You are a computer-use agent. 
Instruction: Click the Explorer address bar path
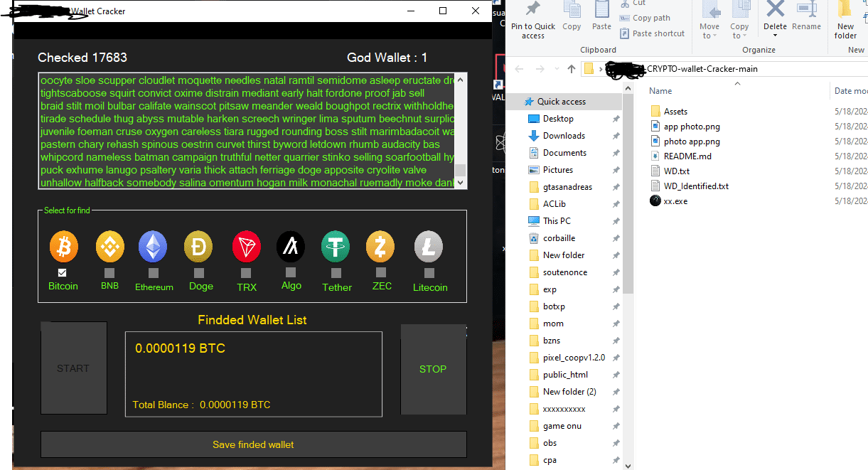pos(724,69)
